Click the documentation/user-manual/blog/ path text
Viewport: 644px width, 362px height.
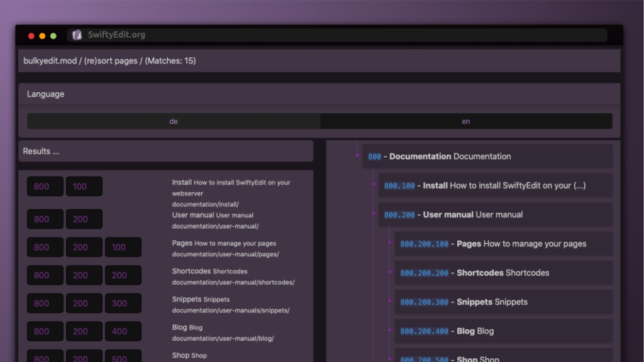223,338
